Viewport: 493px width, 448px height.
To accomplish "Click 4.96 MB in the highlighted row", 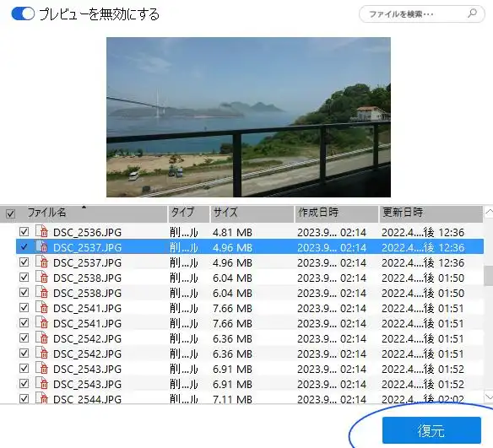I will click(232, 247).
